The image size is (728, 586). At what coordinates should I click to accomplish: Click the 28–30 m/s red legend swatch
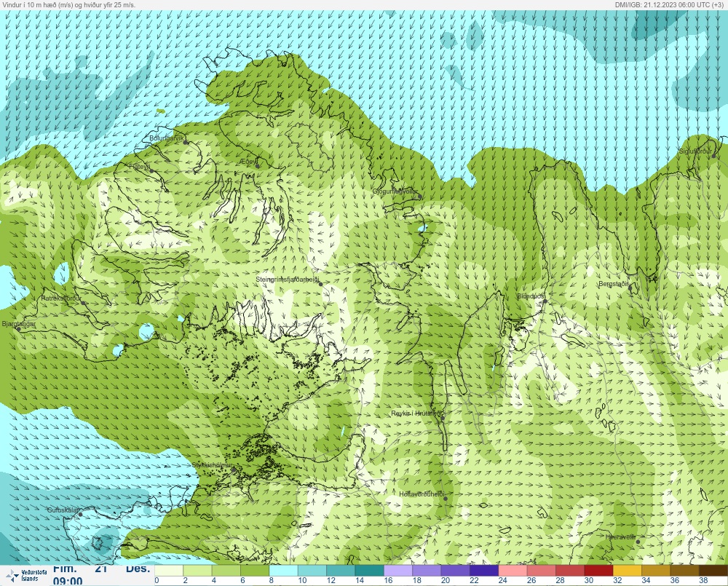click(x=570, y=570)
